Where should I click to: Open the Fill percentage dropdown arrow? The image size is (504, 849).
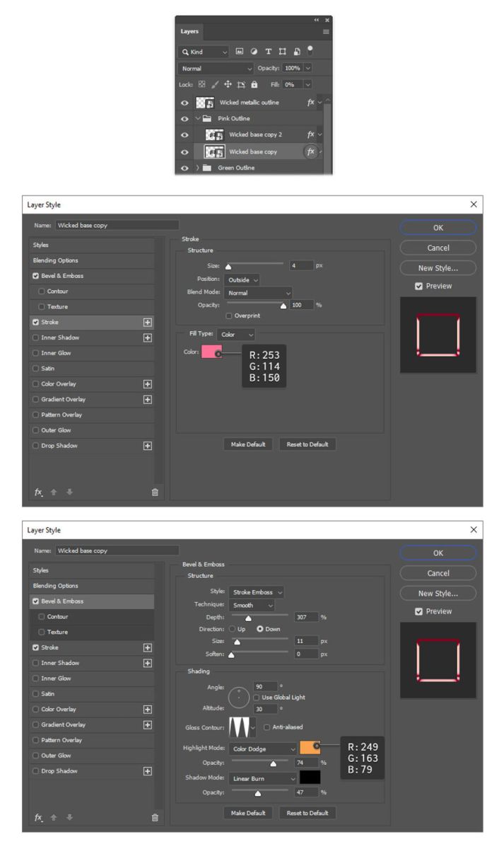[307, 84]
